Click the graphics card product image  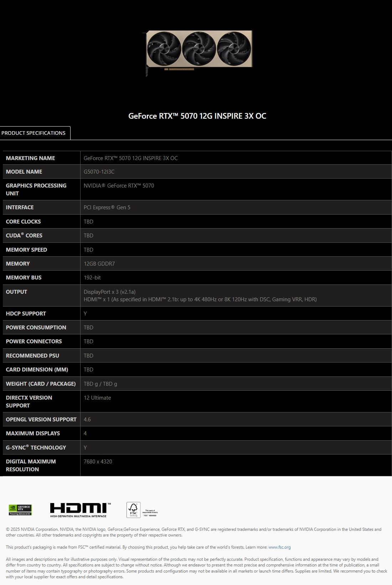tap(198, 53)
